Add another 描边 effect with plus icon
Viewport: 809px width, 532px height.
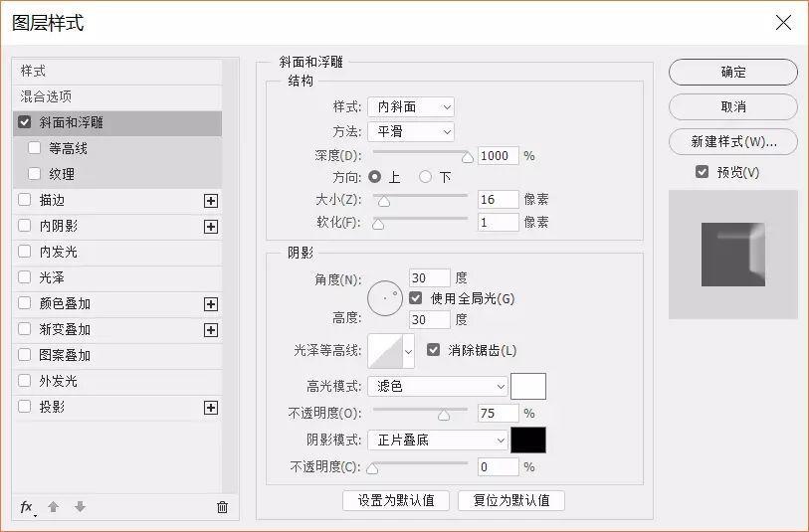[x=211, y=201]
